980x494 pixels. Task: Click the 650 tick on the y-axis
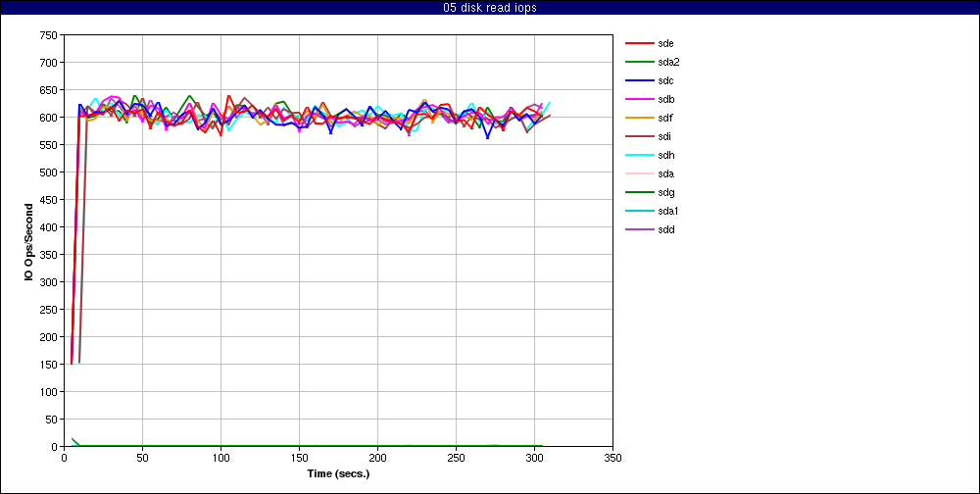(x=50, y=90)
